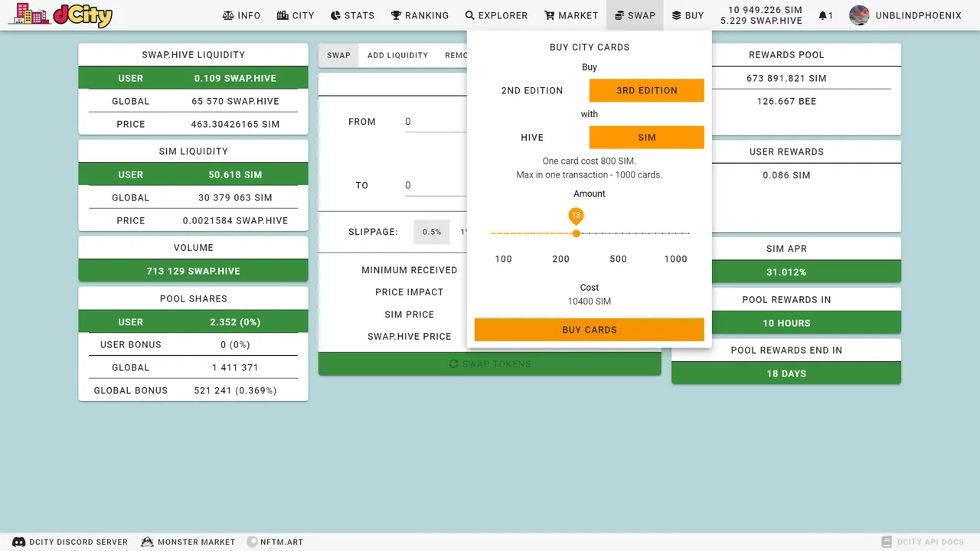Click the slider mark labeled 500

pos(618,259)
